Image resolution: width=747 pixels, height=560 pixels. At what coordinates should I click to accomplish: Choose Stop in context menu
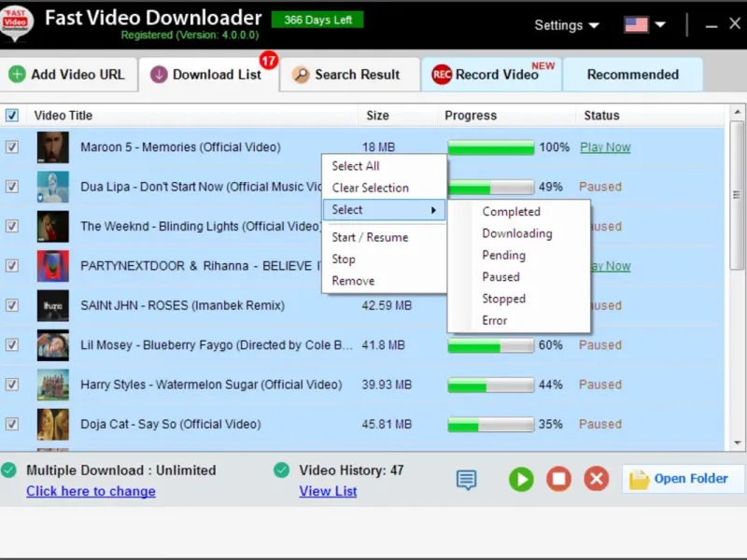pos(384,259)
